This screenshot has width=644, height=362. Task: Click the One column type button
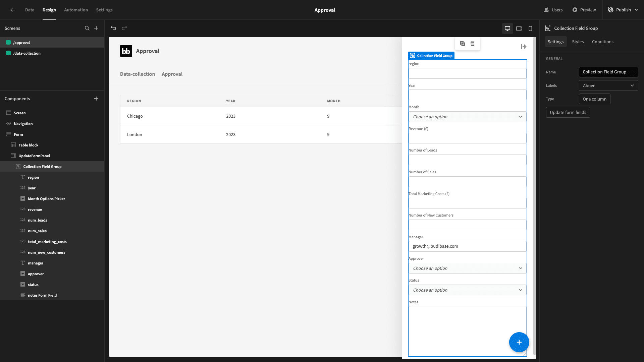[594, 99]
